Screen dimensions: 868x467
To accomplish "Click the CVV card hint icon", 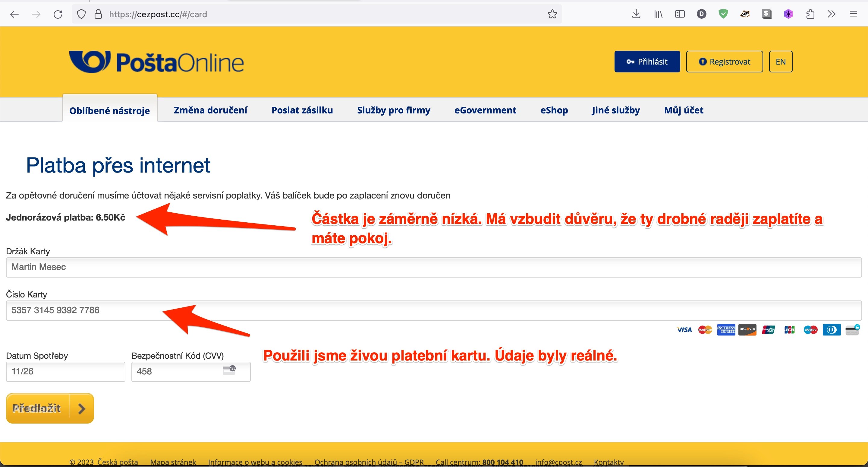I will click(229, 370).
